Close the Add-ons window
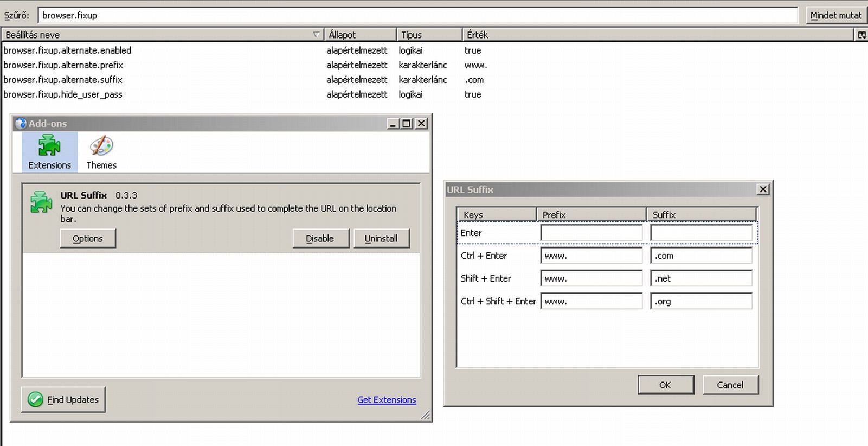 click(421, 124)
